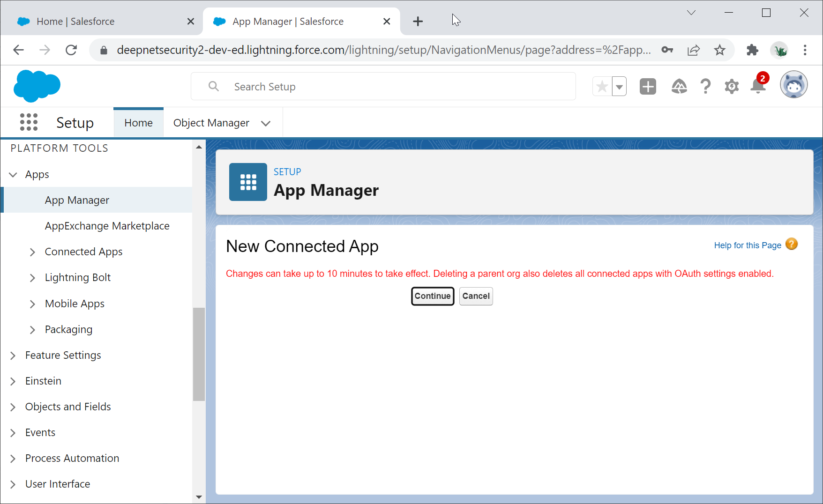Open the Object Manager dropdown chevron
Viewport: 823px width, 504px height.
266,123
